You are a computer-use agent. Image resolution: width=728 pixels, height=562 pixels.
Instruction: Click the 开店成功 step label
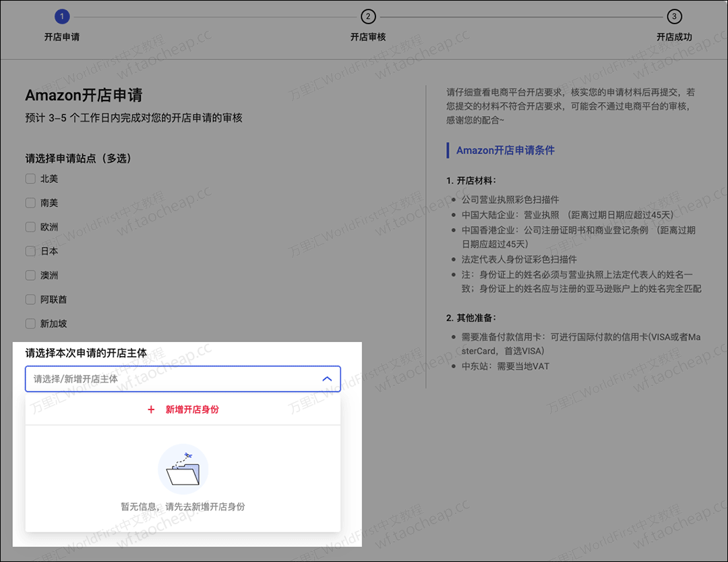(674, 37)
